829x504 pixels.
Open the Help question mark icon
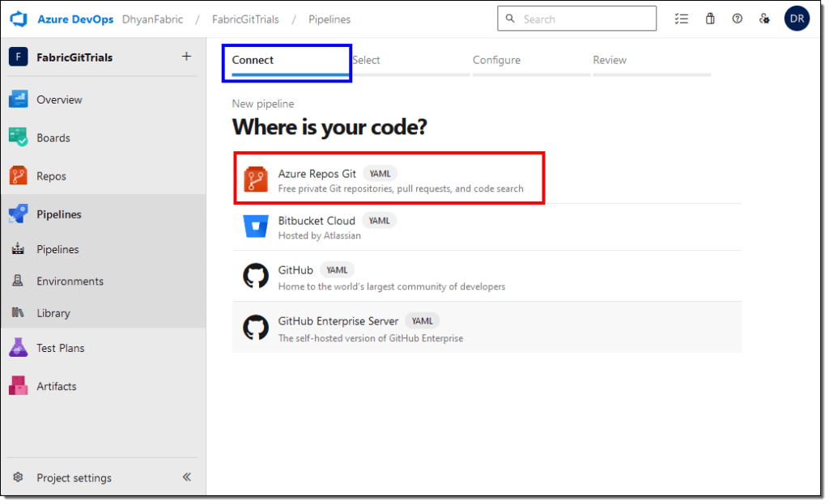pyautogui.click(x=737, y=19)
